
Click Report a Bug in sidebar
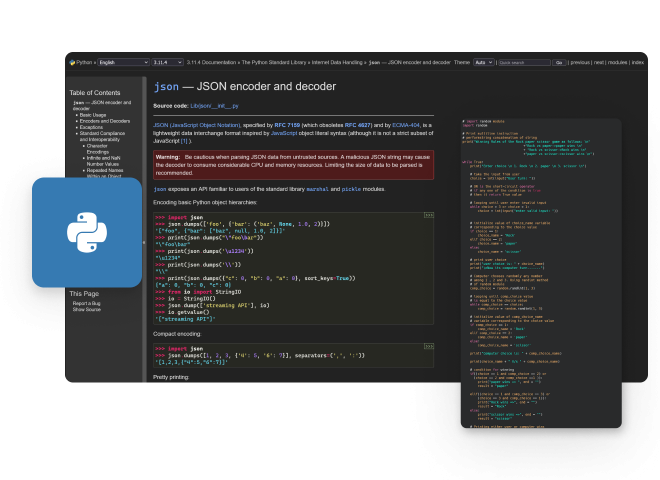point(87,302)
